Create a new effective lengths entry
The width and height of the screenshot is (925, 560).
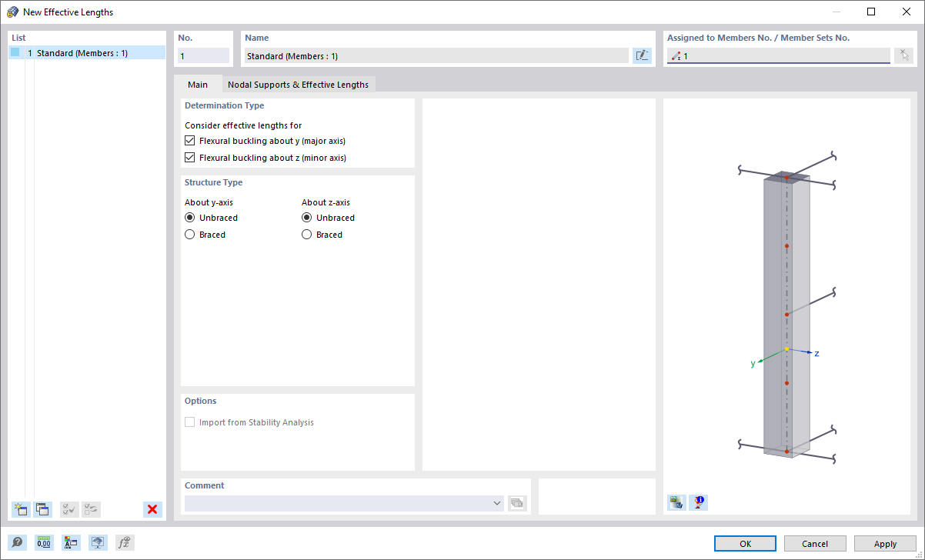point(21,509)
